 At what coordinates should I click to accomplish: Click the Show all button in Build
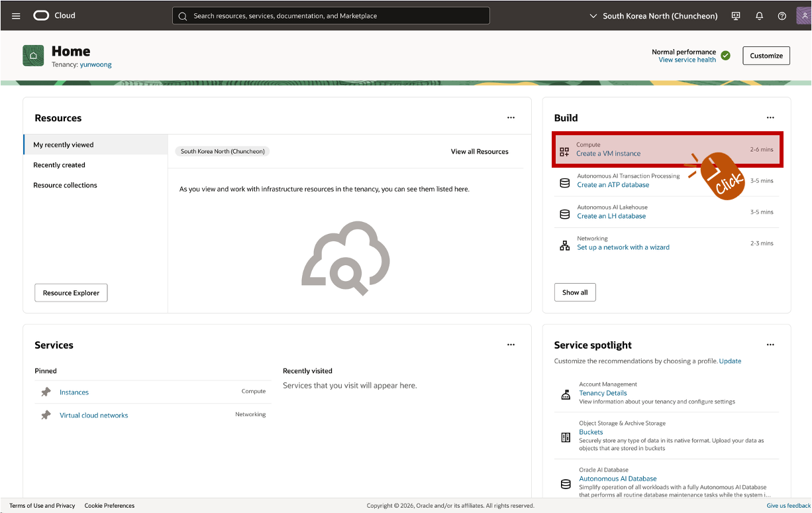(x=575, y=292)
